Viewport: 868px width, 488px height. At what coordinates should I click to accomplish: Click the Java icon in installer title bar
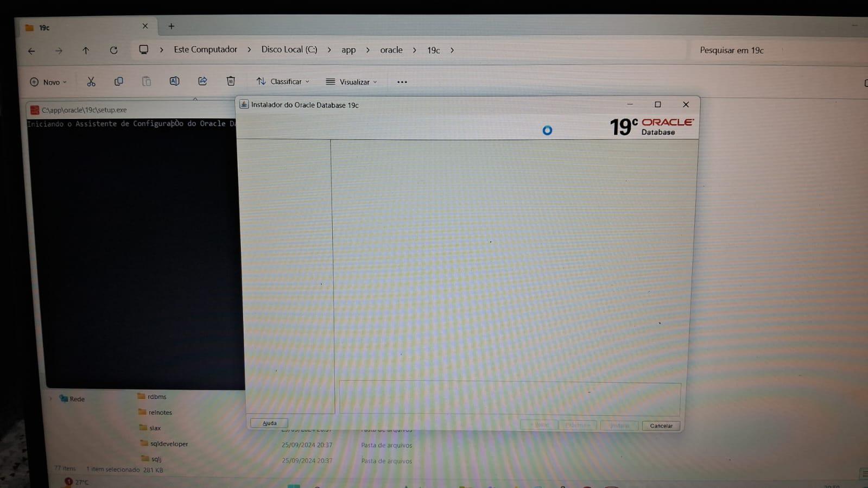point(244,104)
